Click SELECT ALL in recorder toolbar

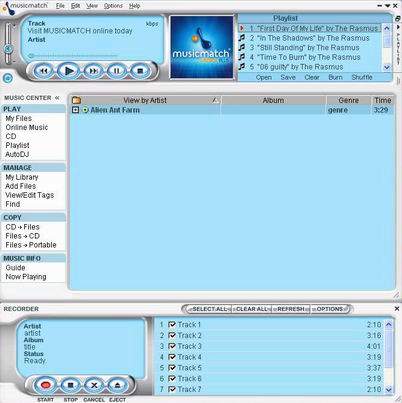pyautogui.click(x=209, y=309)
